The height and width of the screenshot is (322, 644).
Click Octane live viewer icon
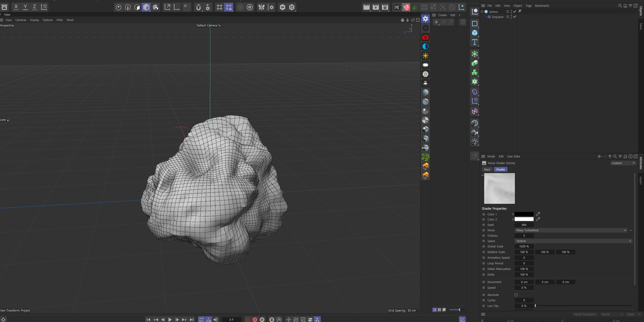click(x=425, y=19)
